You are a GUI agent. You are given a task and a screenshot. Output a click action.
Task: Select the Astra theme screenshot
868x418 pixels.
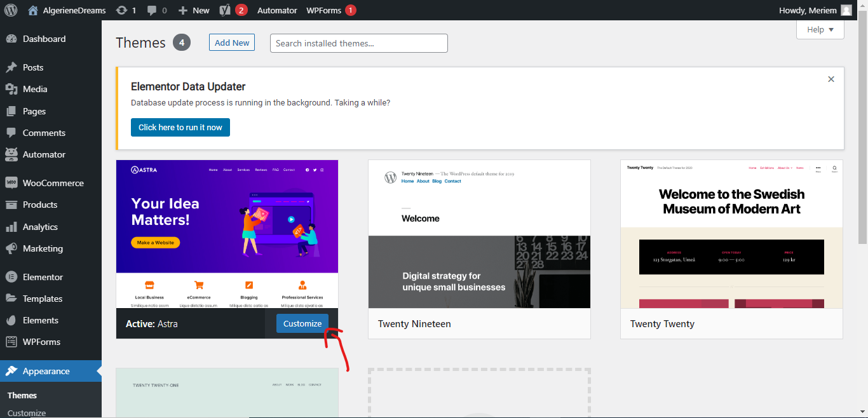pos(227,234)
